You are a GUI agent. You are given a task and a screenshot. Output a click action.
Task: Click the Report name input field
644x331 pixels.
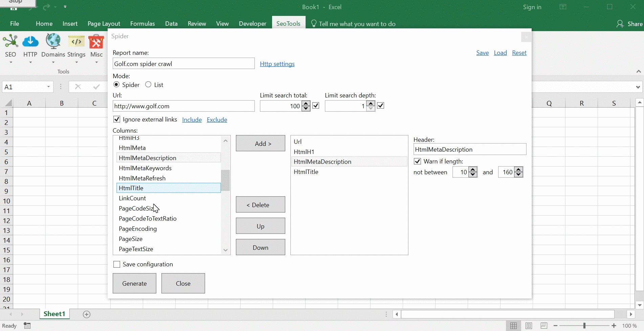pyautogui.click(x=184, y=64)
